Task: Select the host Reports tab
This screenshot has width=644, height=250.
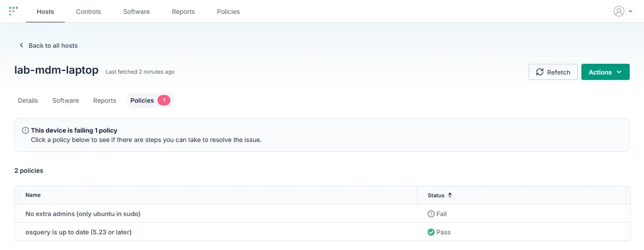Action: click(x=105, y=100)
